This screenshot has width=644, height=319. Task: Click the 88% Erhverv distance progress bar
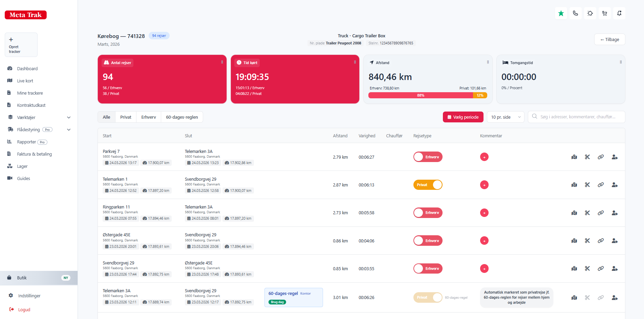click(421, 95)
